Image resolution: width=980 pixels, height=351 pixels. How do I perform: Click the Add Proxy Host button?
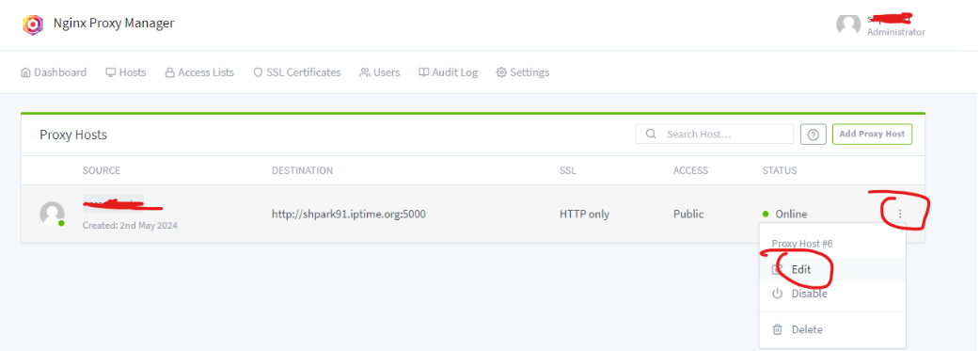[872, 134]
